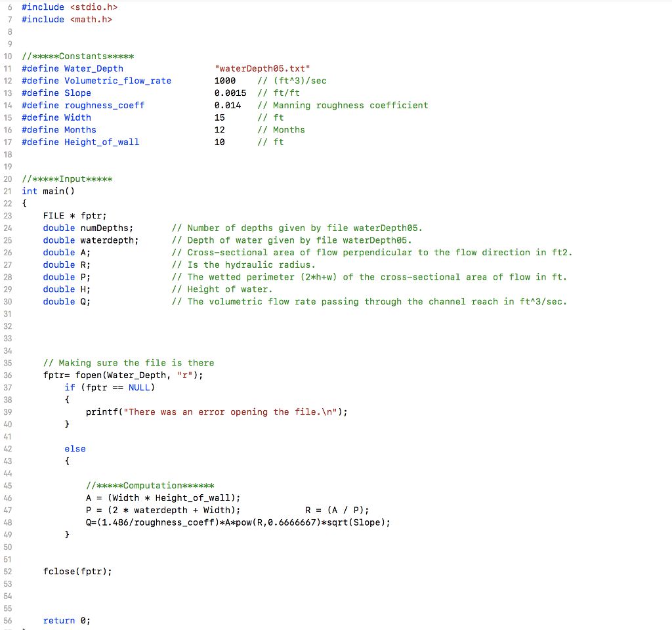The height and width of the screenshot is (630, 672).
Task: Click the #include <math.h> line
Action: coord(67,20)
